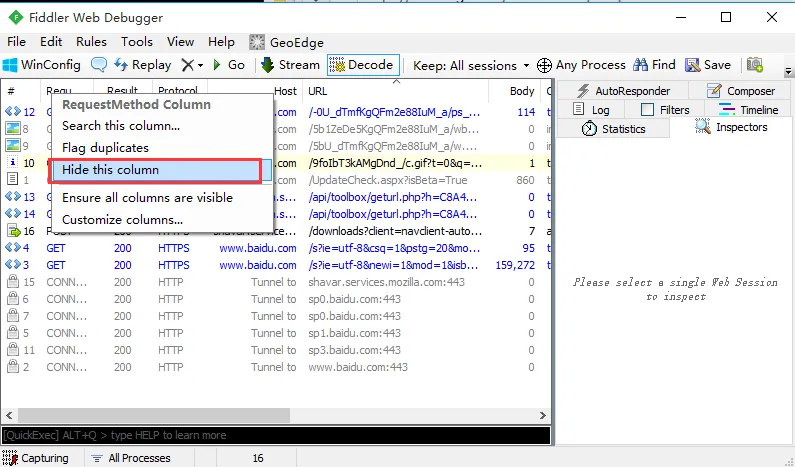The image size is (795, 467).
Task: Click the speech bubble comment icon
Action: pos(99,64)
